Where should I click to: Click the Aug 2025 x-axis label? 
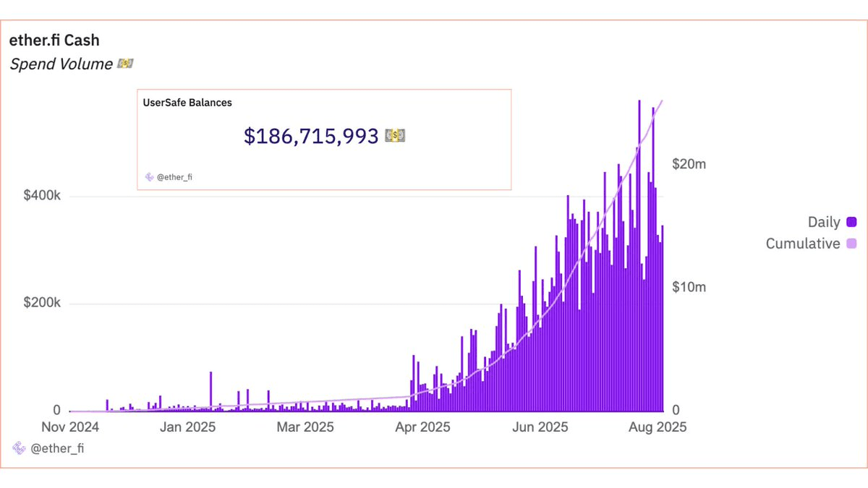(x=657, y=427)
